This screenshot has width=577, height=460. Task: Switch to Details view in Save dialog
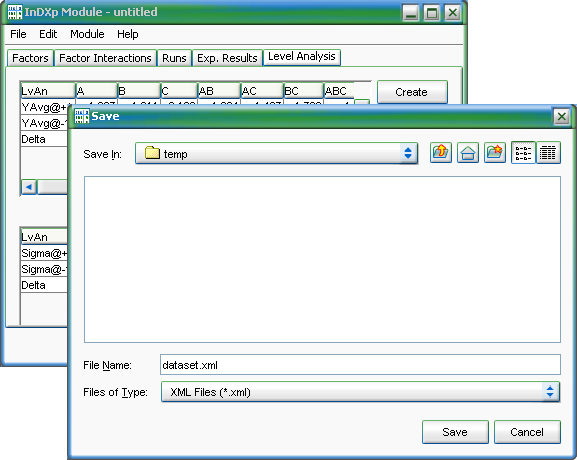point(548,153)
